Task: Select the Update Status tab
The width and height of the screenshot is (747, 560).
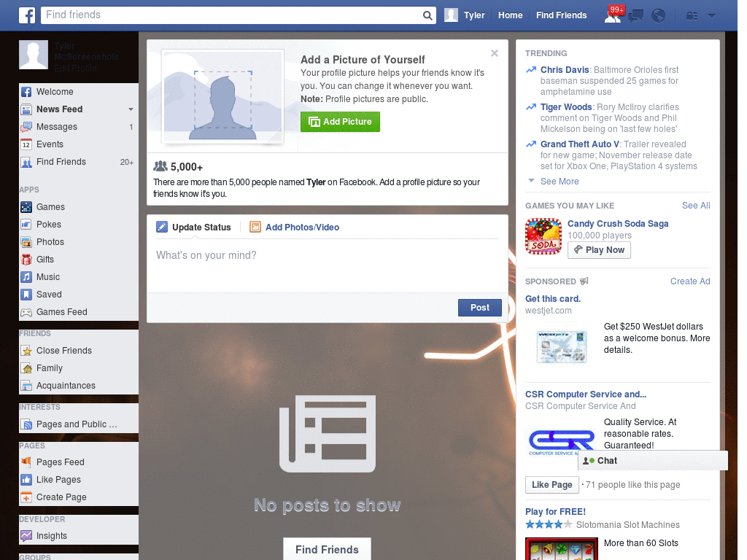Action: point(194,227)
